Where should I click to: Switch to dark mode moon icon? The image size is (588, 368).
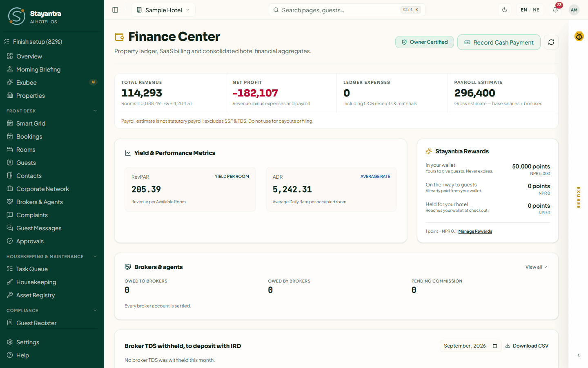[505, 10]
